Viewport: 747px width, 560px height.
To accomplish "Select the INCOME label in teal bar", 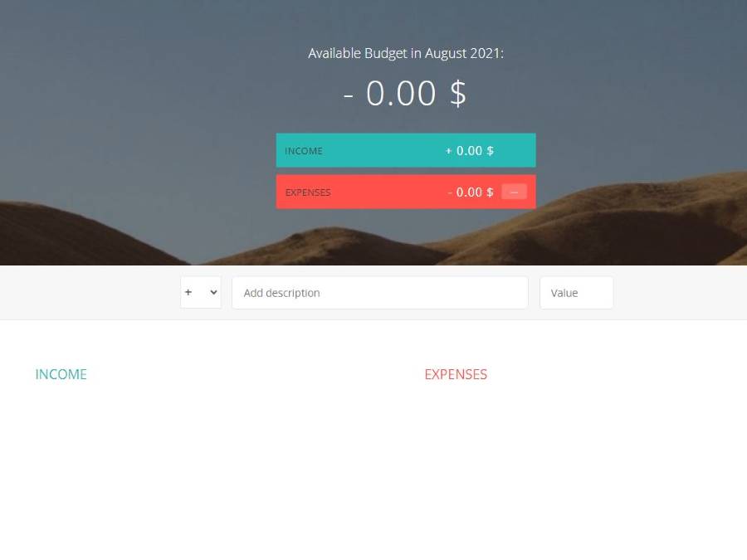I will coord(304,151).
